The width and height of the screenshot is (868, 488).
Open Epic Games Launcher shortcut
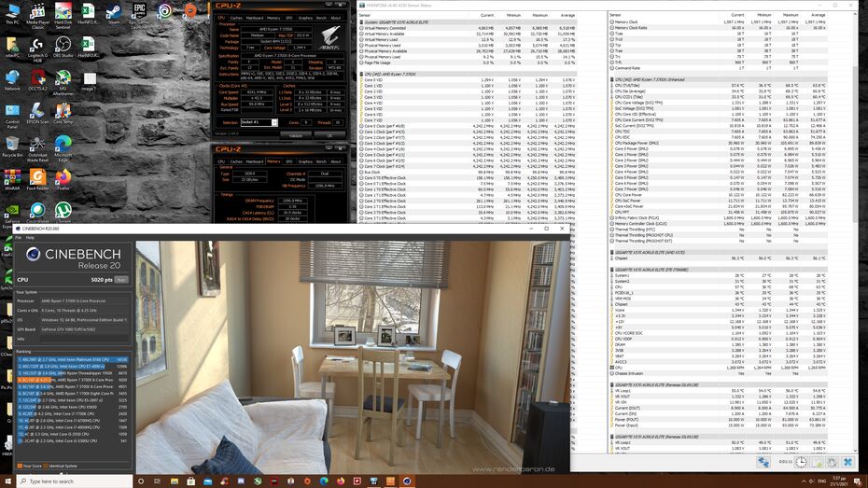tap(139, 16)
